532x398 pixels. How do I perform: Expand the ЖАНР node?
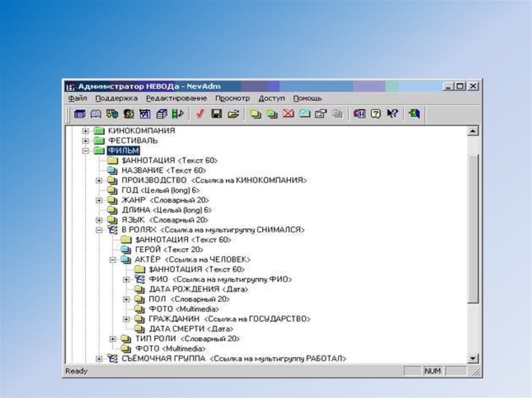coord(99,200)
